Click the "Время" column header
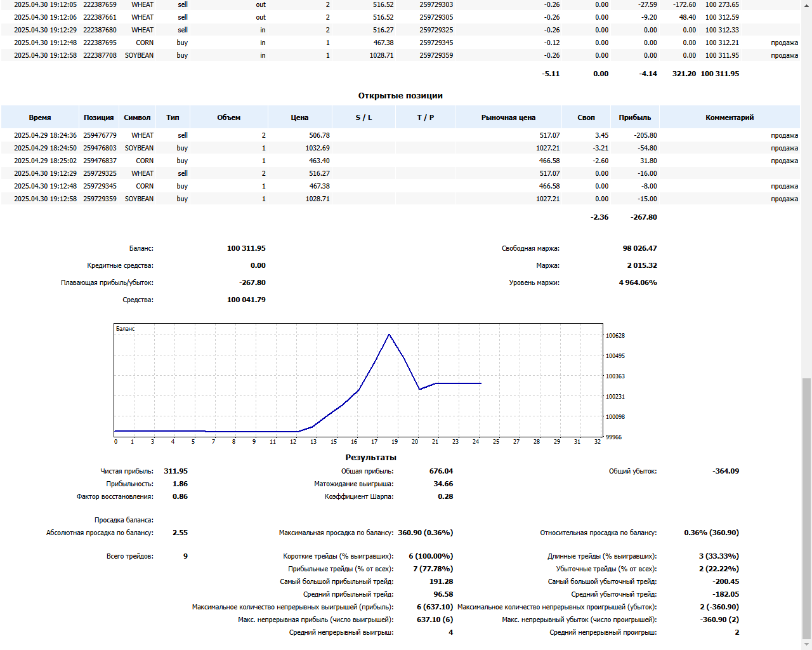The width and height of the screenshot is (812, 650). [40, 117]
